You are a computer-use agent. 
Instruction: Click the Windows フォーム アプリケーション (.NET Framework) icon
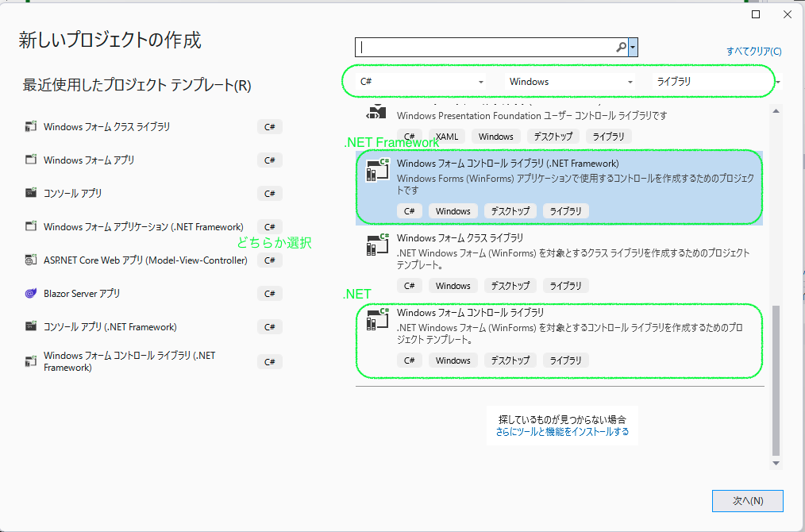pyautogui.click(x=31, y=226)
